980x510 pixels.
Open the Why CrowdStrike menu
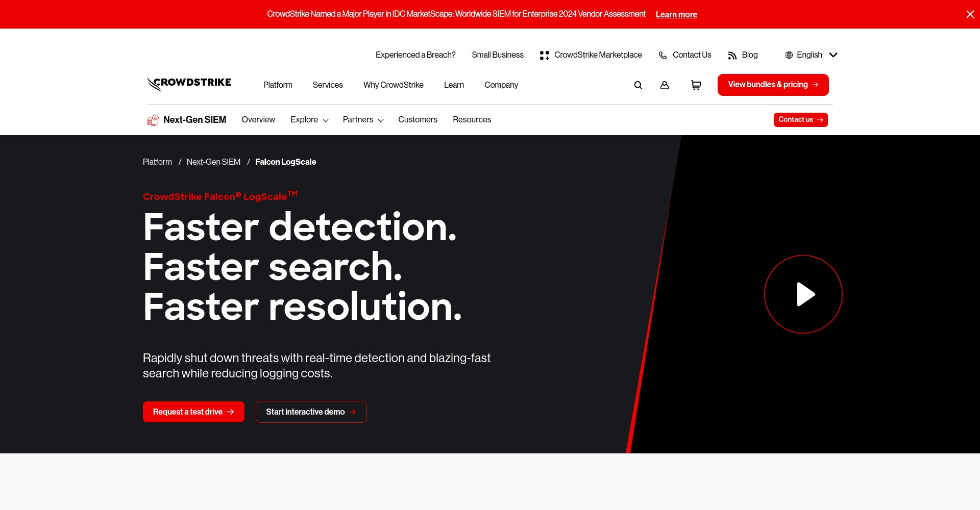394,85
